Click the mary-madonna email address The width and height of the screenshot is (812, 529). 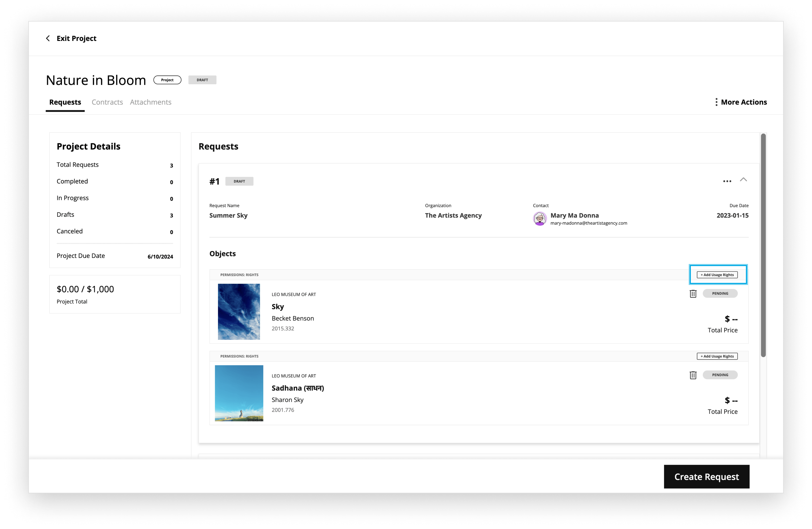[x=589, y=223]
